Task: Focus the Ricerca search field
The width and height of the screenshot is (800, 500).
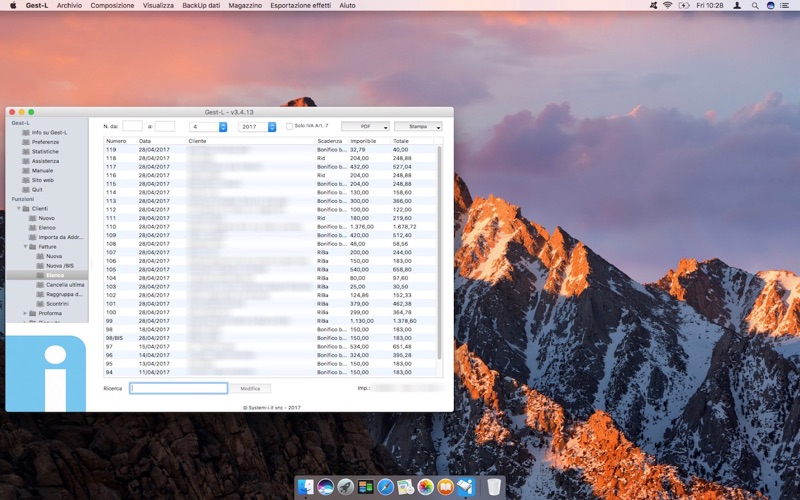Action: coord(179,388)
